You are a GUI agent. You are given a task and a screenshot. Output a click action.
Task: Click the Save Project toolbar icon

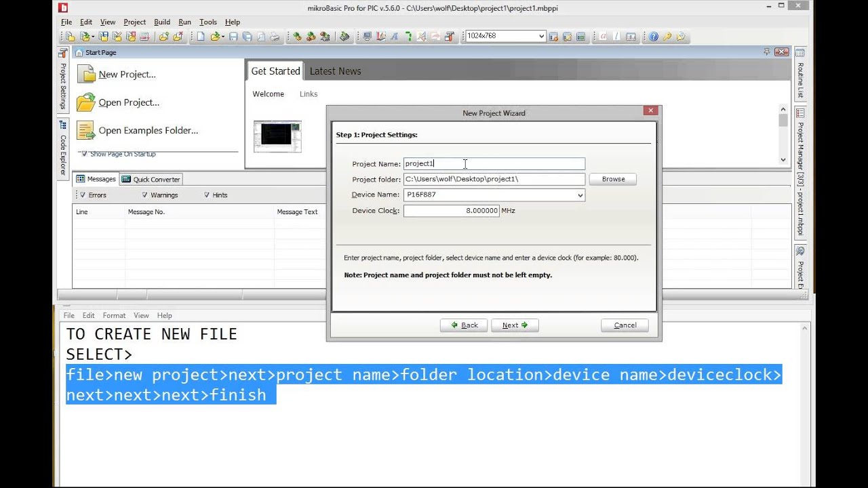(x=104, y=37)
